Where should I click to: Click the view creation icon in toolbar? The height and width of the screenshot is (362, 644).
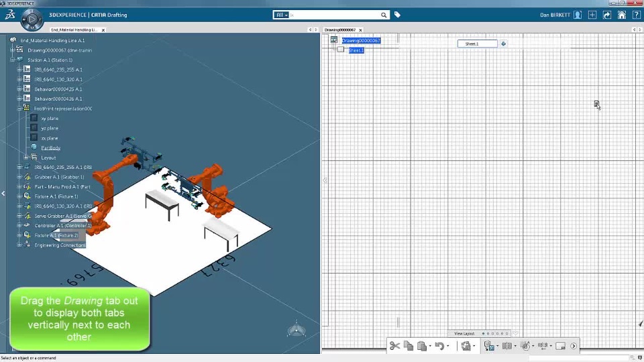click(489, 346)
